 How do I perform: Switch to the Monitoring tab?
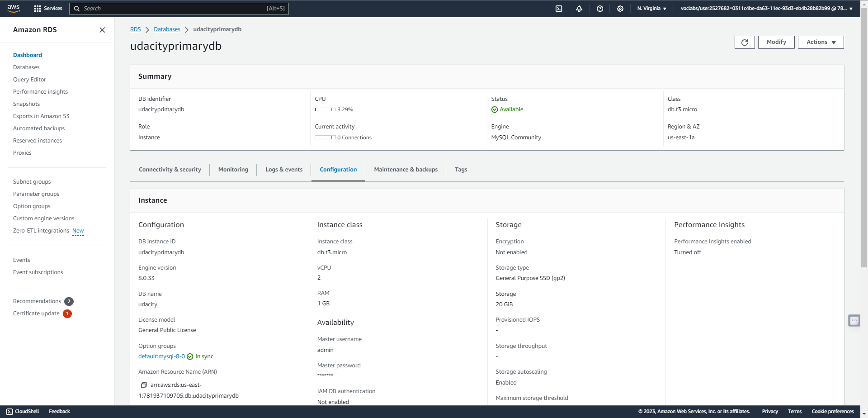tap(233, 170)
